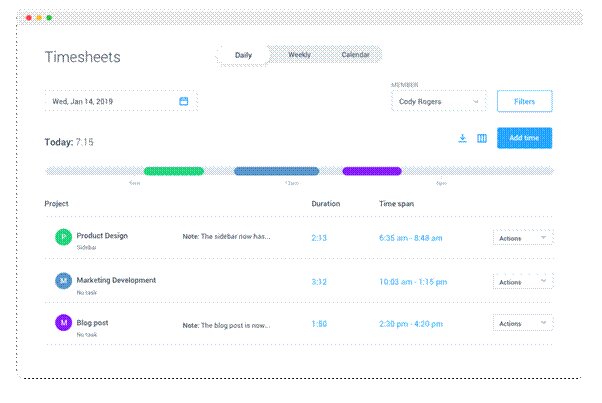Open Actions dropdown for Product Design
The image size is (602, 403).
[x=523, y=238]
